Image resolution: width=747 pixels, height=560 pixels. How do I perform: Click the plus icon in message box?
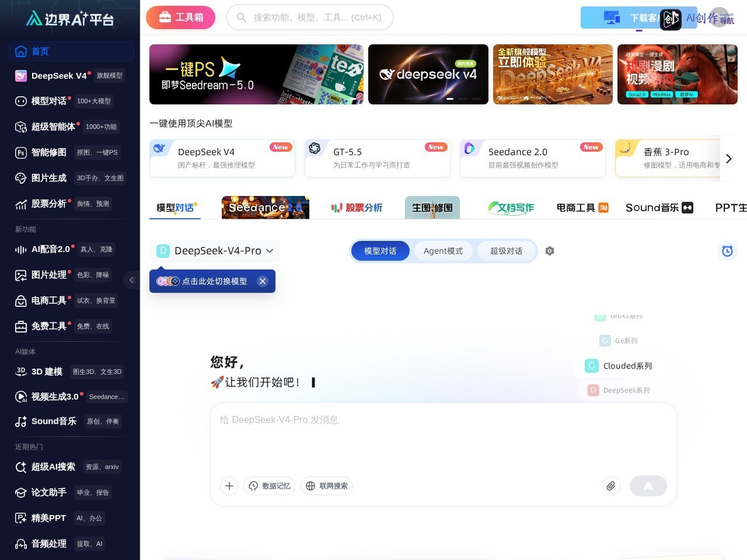229,486
